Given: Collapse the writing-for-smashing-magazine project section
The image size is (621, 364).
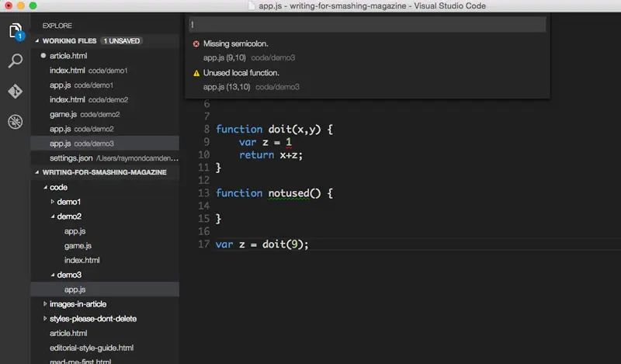Looking at the screenshot, I should pos(37,172).
